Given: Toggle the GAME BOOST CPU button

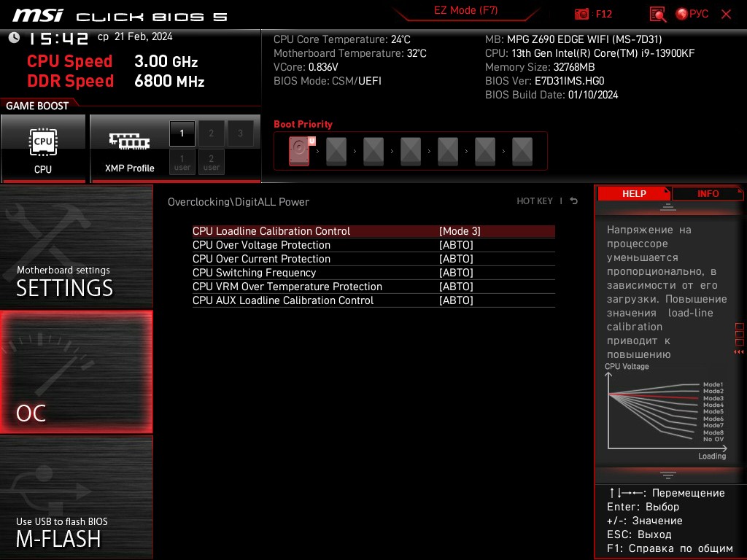Looking at the screenshot, I should click(43, 149).
